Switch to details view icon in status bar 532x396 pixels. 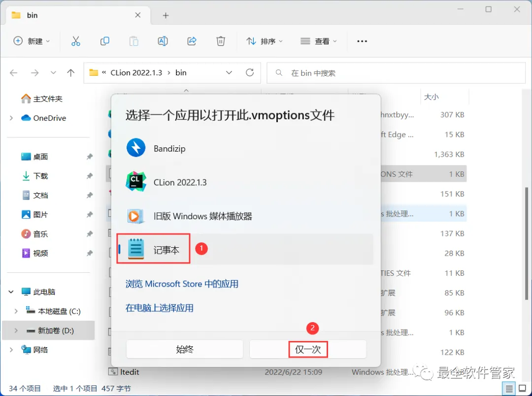[509, 389]
